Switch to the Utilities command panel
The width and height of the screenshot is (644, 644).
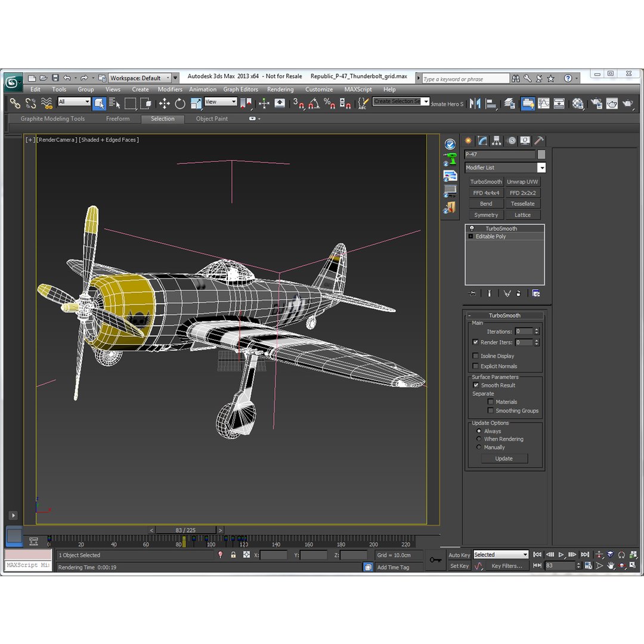coord(539,141)
